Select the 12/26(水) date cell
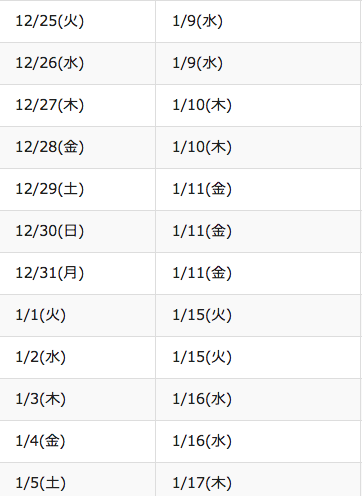 pos(77,63)
